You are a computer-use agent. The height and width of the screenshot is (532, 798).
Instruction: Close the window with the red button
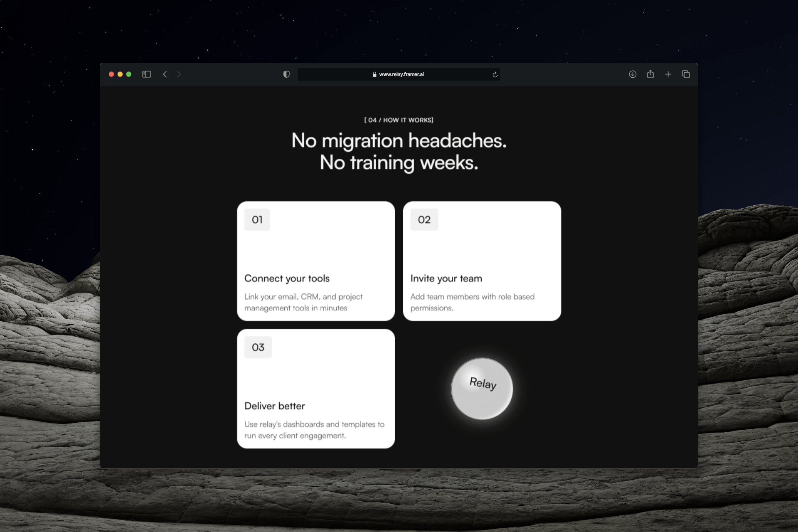111,74
